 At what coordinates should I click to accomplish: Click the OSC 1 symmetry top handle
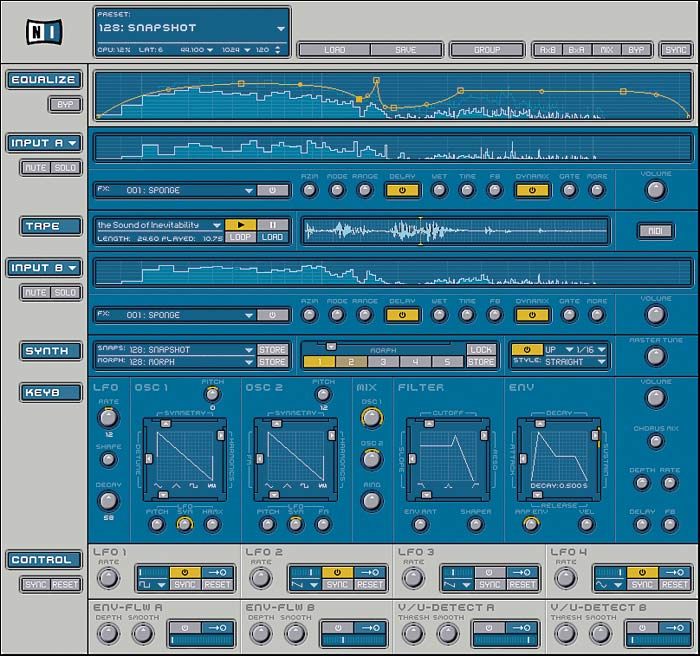click(166, 423)
